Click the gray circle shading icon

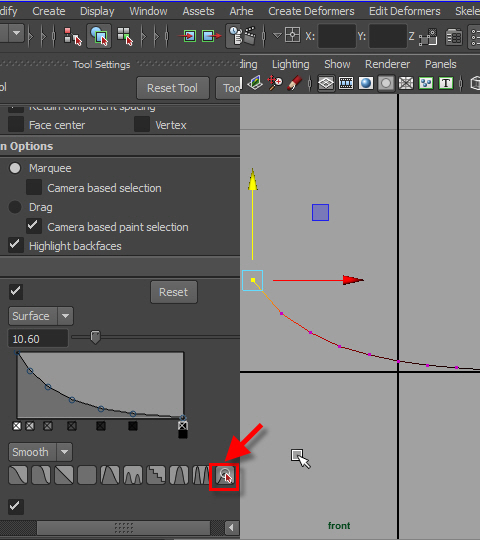click(386, 83)
